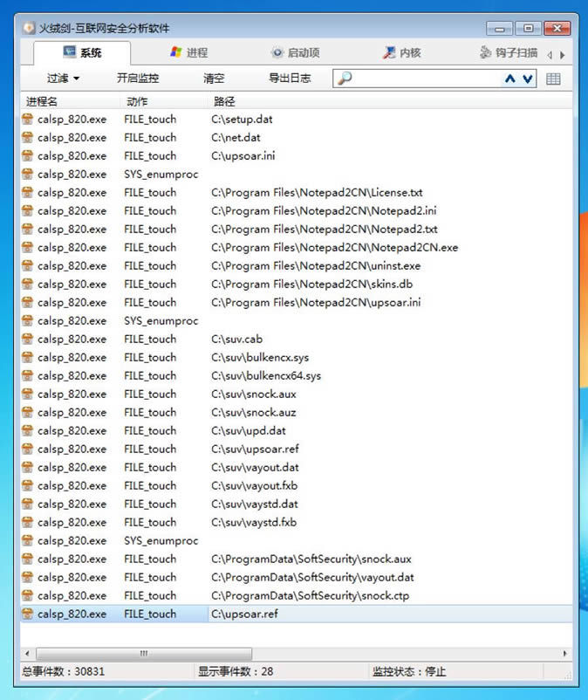Switch to the 进程 tab
Screen dimensions: 588x700
[x=189, y=53]
